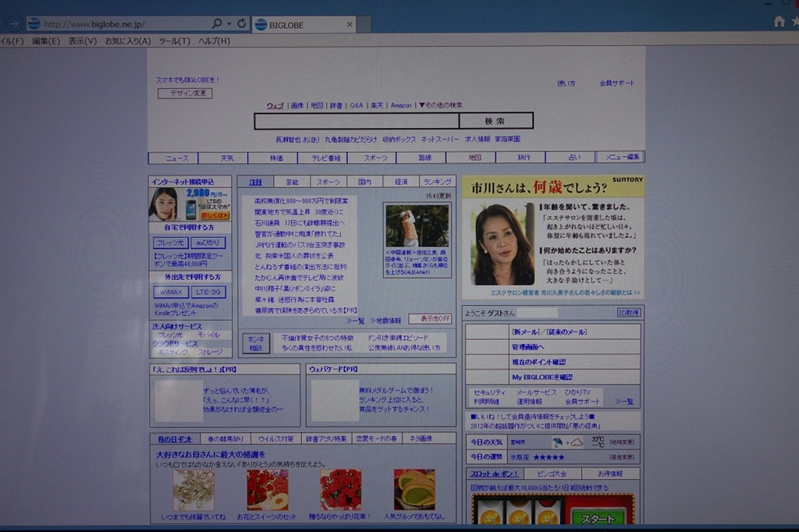Select the ビンゴ大会 tab
Viewport: 799px width, 532px height.
(x=553, y=474)
